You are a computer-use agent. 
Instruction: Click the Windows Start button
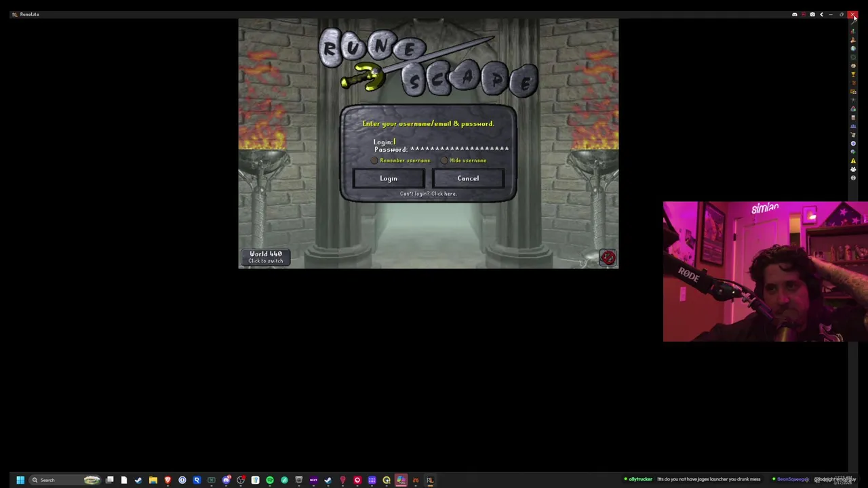click(x=20, y=480)
